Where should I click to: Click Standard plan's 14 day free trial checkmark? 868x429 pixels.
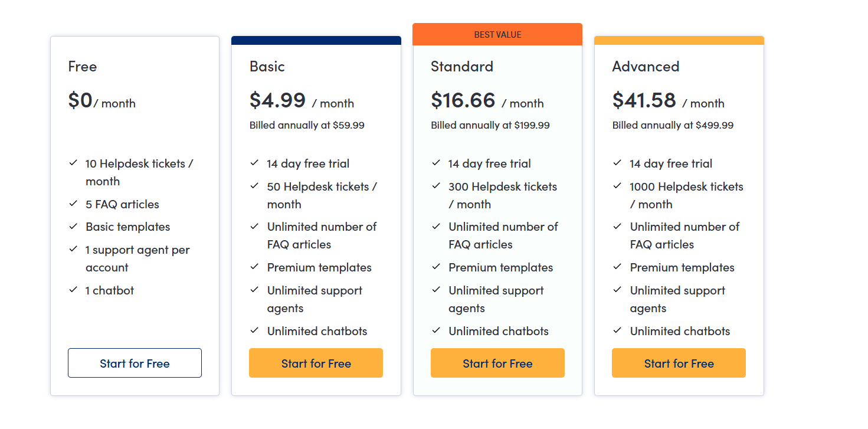[436, 162]
